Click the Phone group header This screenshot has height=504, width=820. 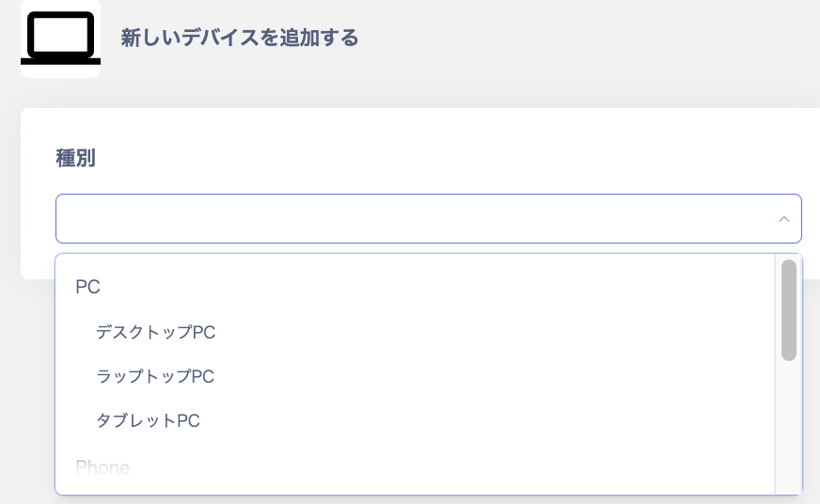pyautogui.click(x=102, y=466)
